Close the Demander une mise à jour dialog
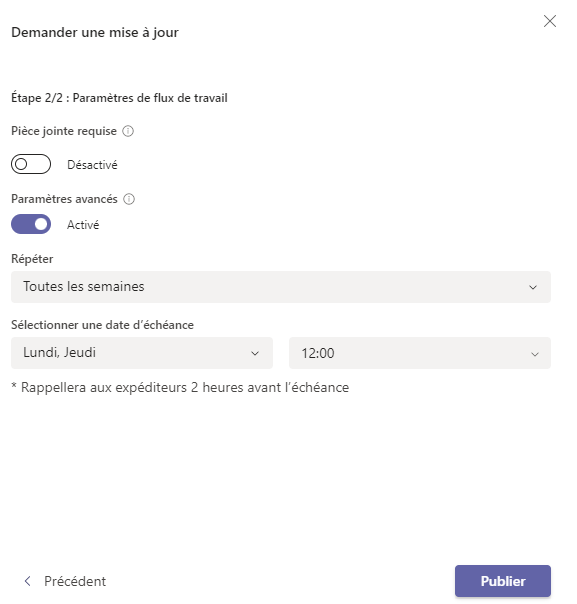The width and height of the screenshot is (577, 604). click(x=550, y=21)
